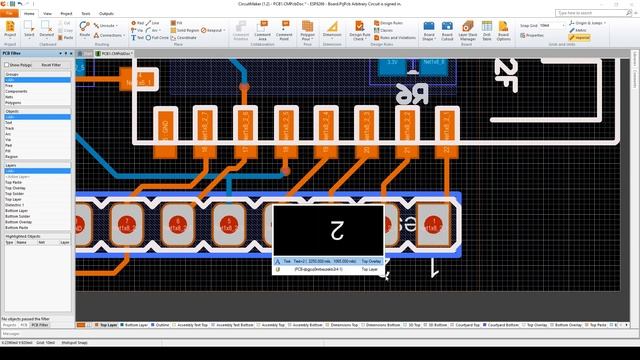Open Layer Stack Manager

(467, 30)
